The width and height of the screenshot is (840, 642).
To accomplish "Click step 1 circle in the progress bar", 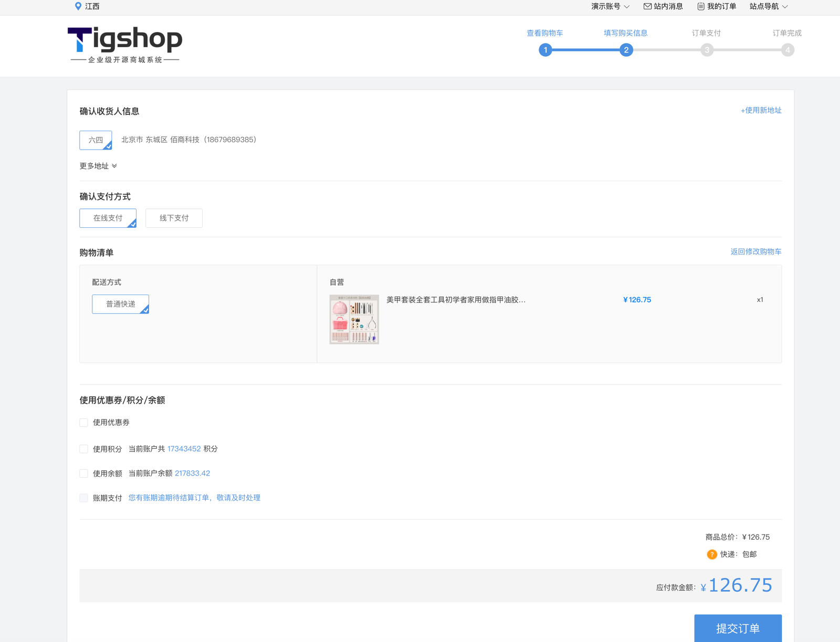I will point(545,50).
